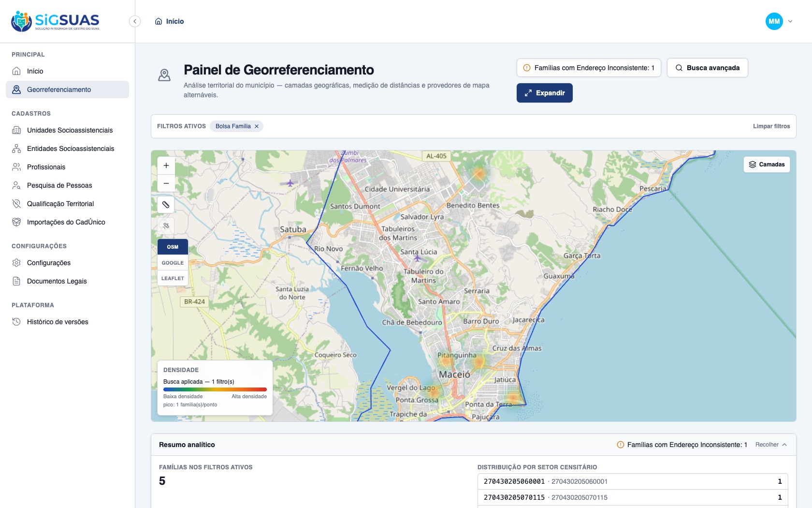Select the Georreferenciamento sidebar label
Image resolution: width=812 pixels, height=508 pixels.
pos(59,90)
